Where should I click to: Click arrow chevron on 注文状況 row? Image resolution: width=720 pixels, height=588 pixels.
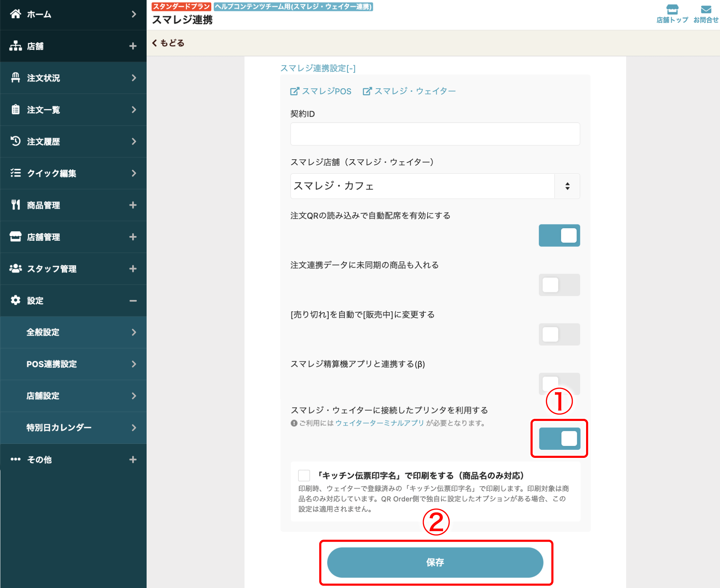coord(134,78)
